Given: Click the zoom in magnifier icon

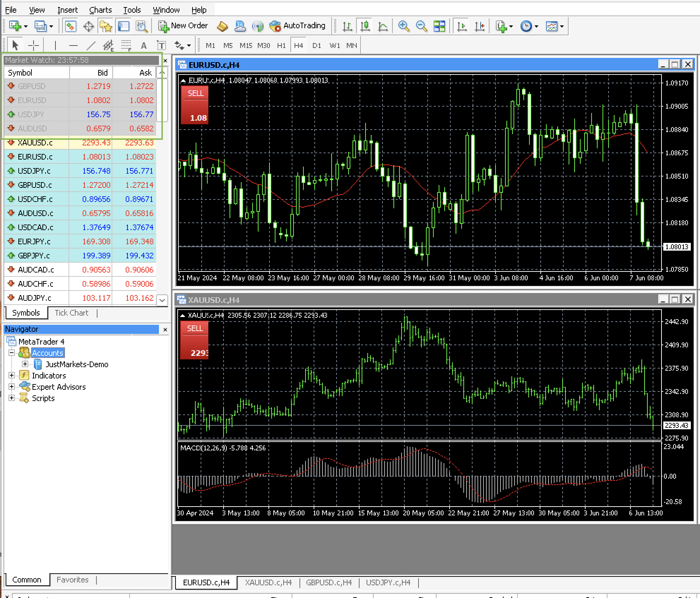Looking at the screenshot, I should pos(403,26).
